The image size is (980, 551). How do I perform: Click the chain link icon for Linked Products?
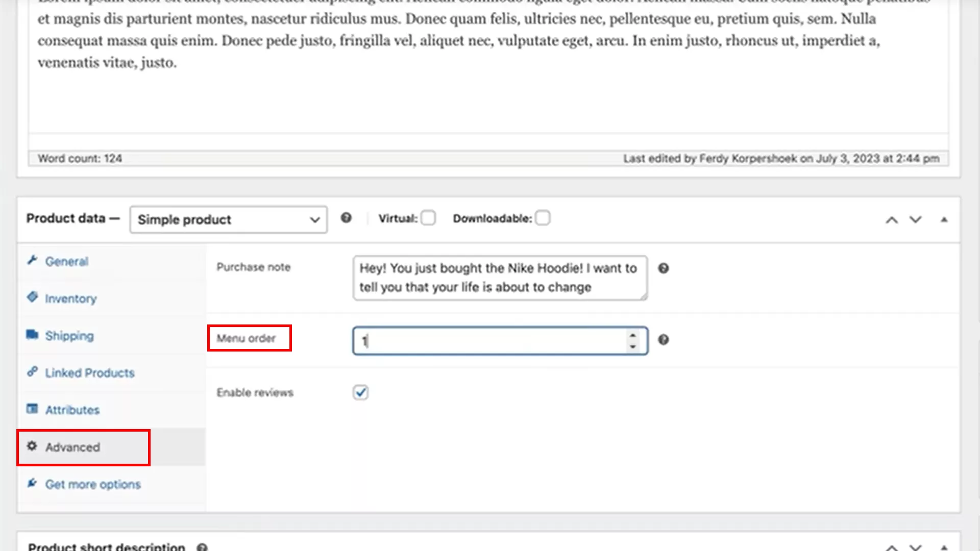33,372
